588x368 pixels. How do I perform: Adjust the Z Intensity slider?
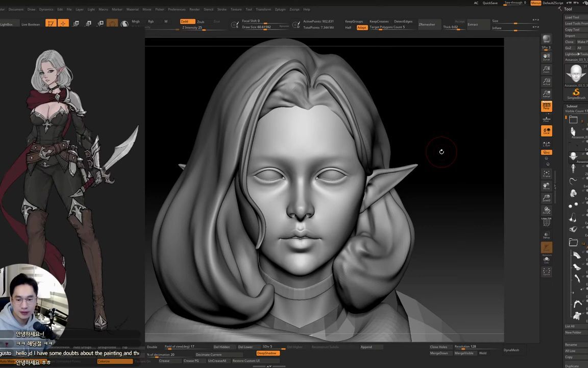pos(204,28)
